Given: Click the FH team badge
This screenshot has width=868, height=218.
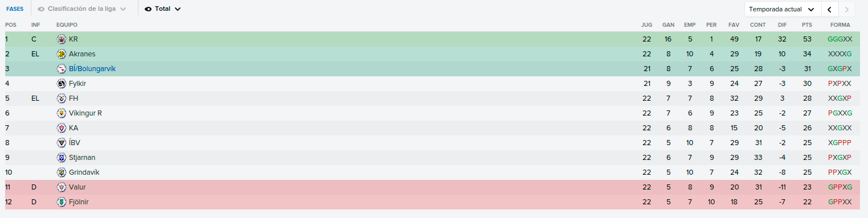Looking at the screenshot, I should click(62, 98).
